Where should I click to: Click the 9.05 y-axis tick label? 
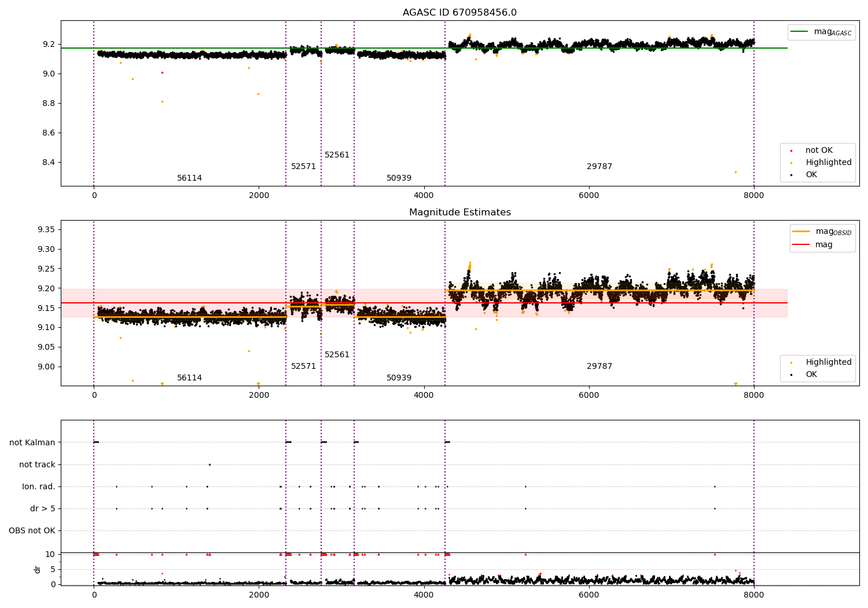(x=46, y=347)
